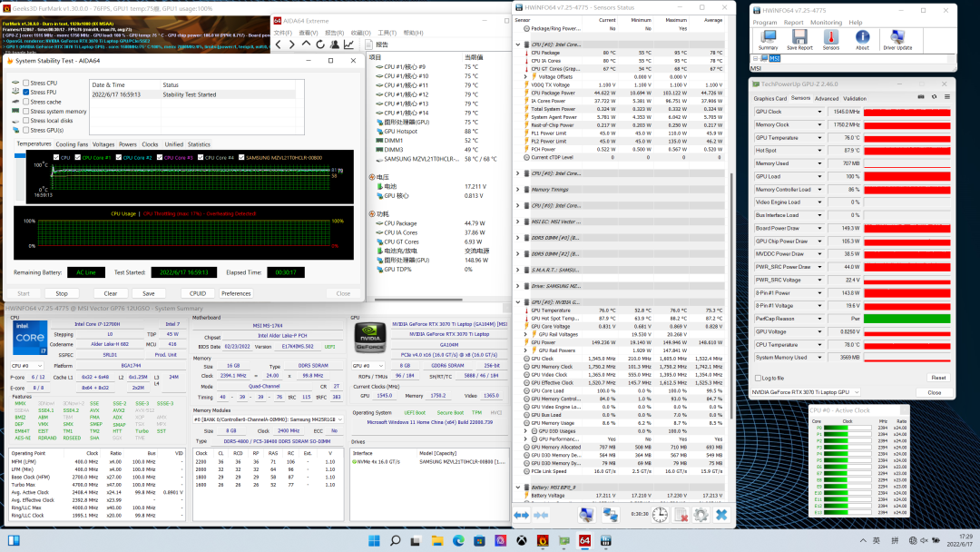Click GPU-Z refresh icon
The width and height of the screenshot is (980, 552).
(x=935, y=97)
